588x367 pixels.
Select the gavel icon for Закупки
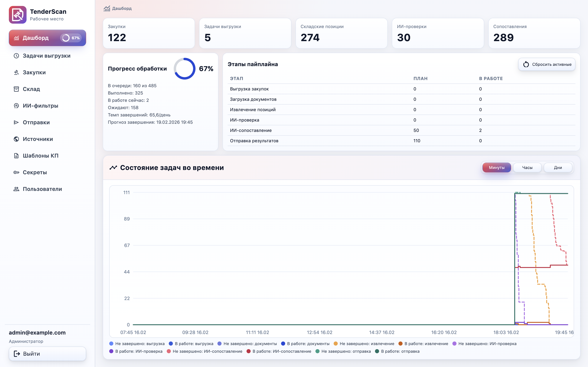(16, 72)
